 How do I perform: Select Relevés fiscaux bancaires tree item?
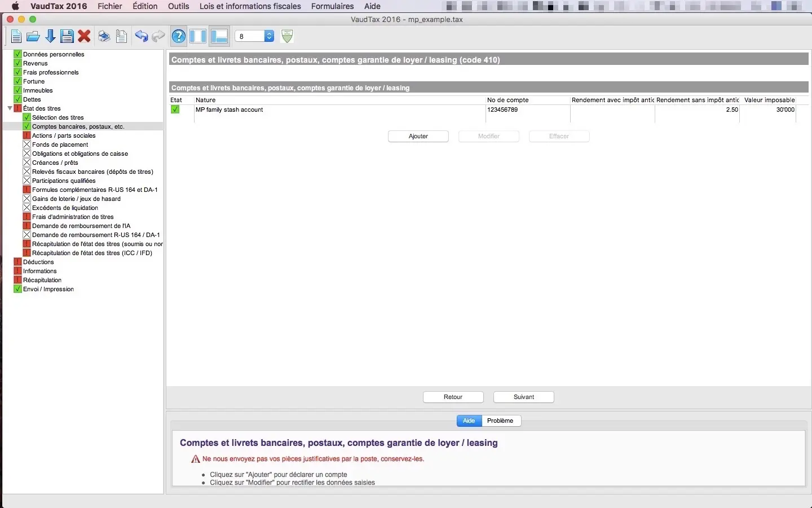point(92,172)
